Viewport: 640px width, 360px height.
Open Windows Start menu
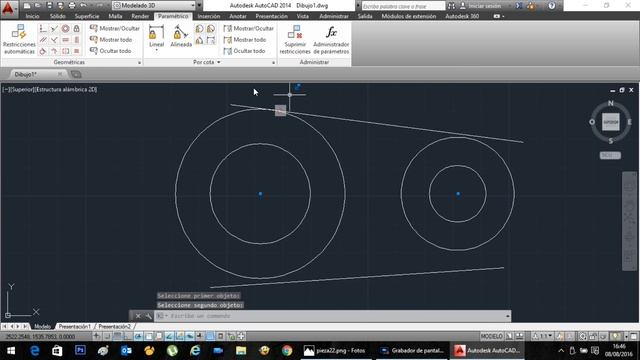(11, 351)
